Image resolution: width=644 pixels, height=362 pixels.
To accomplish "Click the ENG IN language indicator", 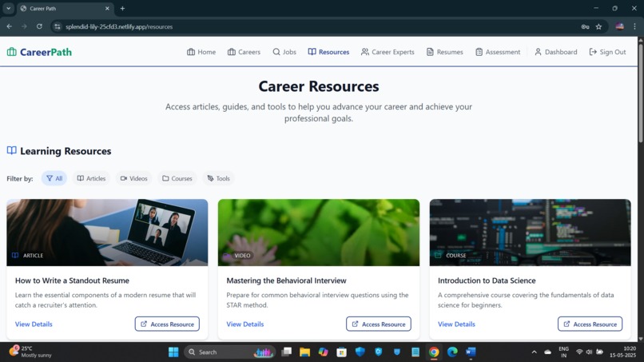I will 563,352.
